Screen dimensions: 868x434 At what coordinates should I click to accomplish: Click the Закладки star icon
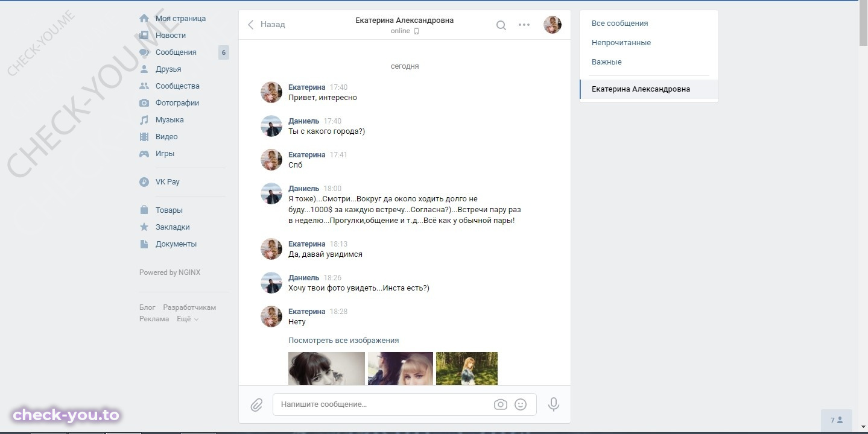tap(144, 227)
